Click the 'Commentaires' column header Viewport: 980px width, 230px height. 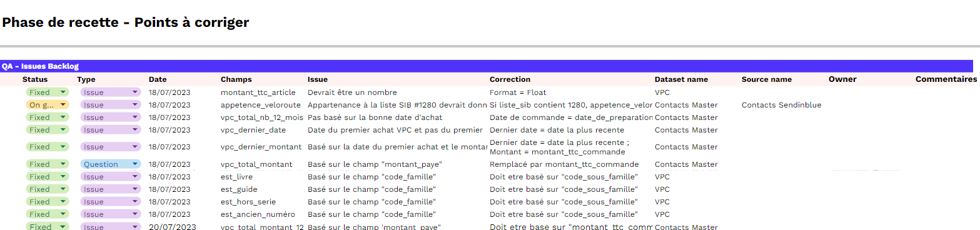(946, 79)
